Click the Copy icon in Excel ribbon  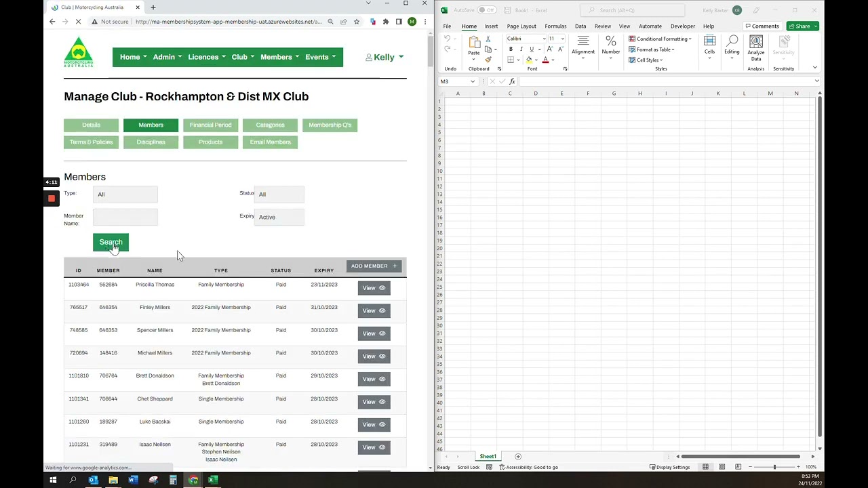pos(488,49)
